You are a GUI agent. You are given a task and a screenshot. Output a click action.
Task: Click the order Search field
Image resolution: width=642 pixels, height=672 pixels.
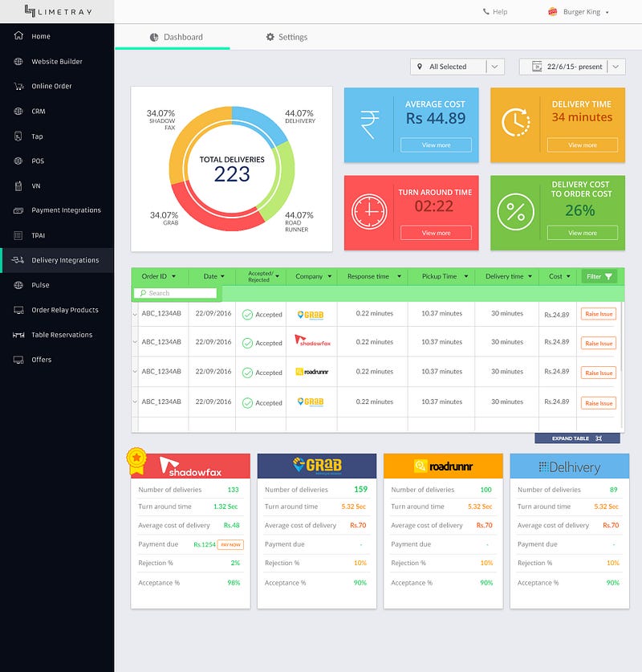point(175,293)
